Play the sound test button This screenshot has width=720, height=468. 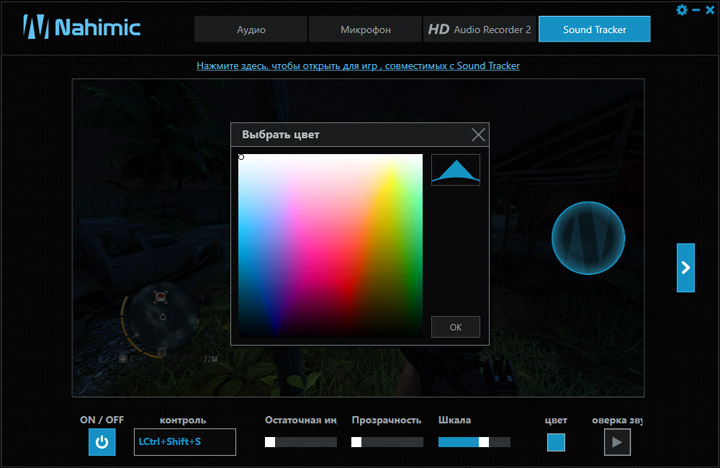click(617, 442)
